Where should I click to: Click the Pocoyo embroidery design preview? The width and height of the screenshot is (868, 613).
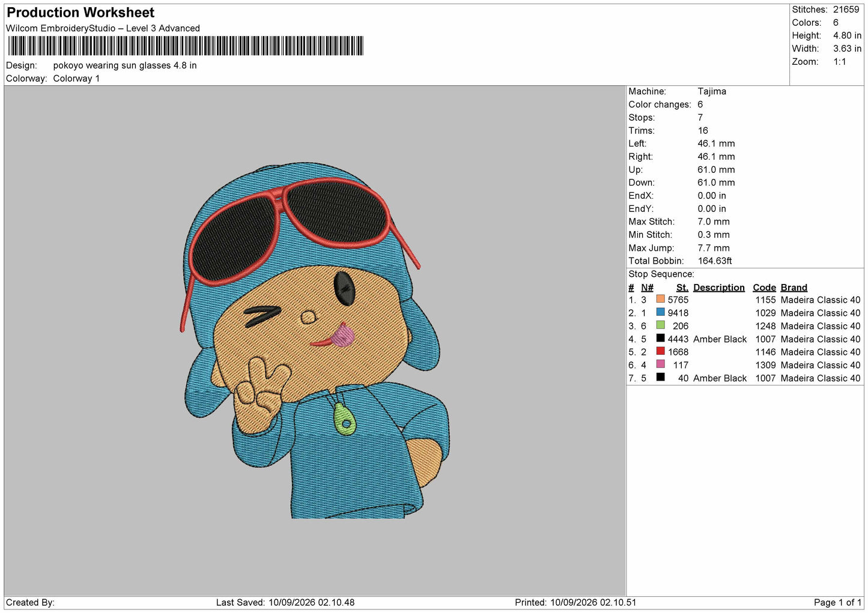[315, 340]
